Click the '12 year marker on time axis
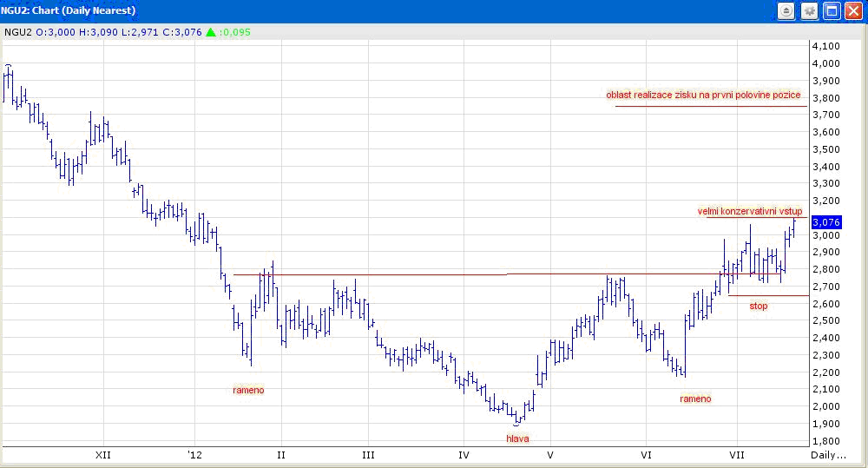This screenshot has height=468, width=868. click(194, 454)
